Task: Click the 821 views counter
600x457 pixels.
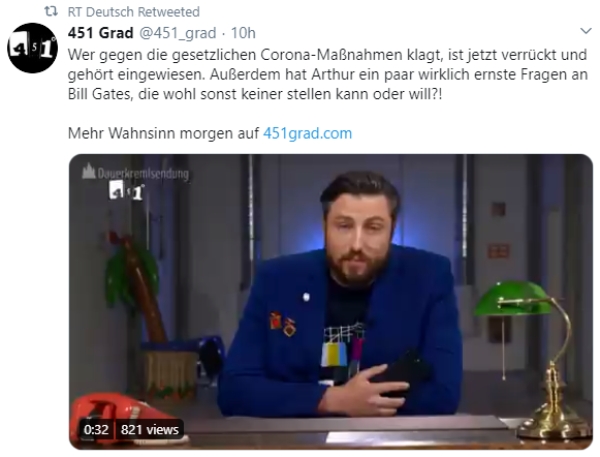Action: point(150,429)
